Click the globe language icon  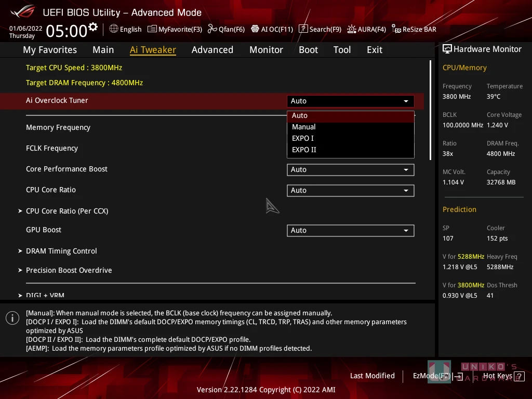pyautogui.click(x=114, y=29)
